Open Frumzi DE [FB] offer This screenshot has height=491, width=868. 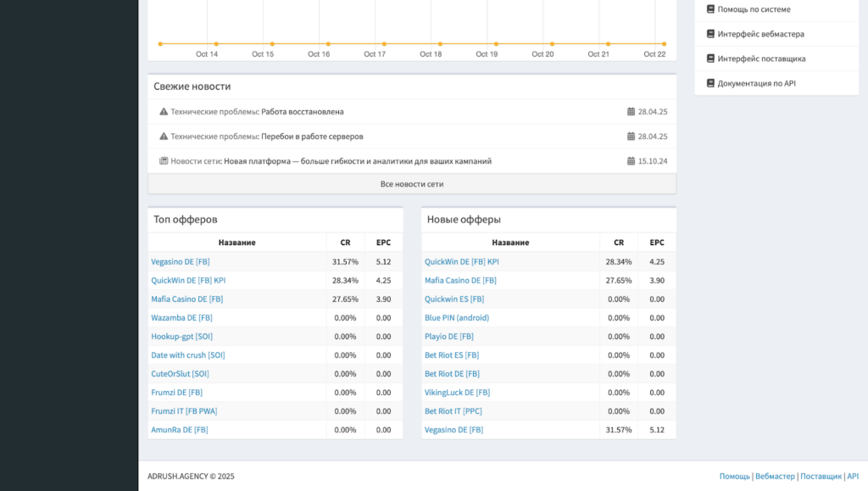click(x=176, y=393)
